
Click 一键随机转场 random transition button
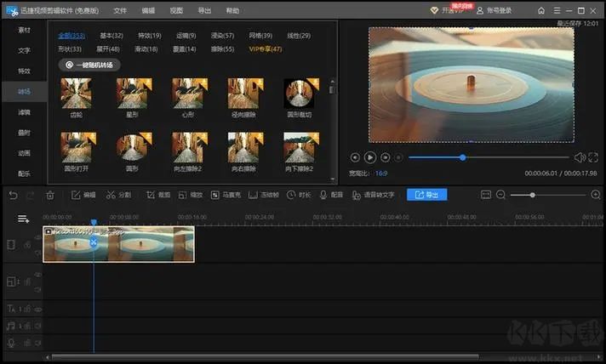click(90, 65)
